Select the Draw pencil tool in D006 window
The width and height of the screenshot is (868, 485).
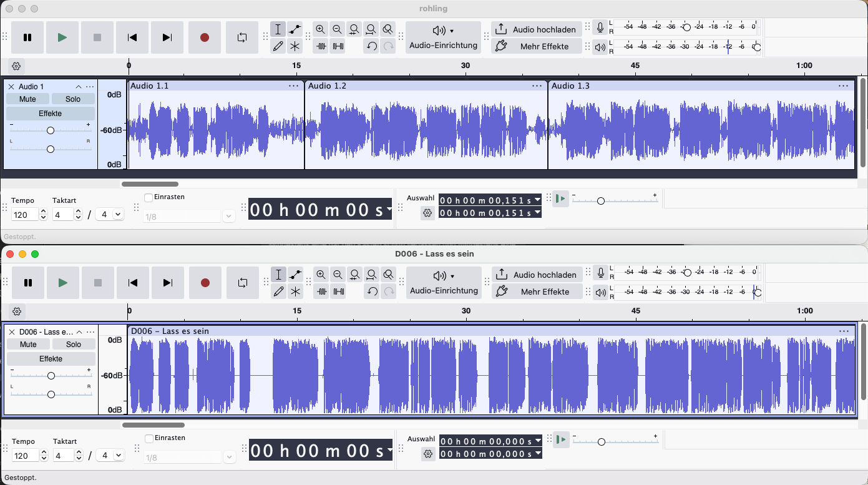coord(279,291)
